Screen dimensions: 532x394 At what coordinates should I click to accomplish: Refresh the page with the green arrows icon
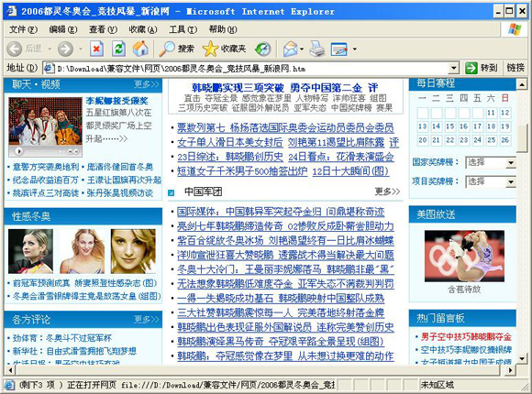pyautogui.click(x=118, y=49)
